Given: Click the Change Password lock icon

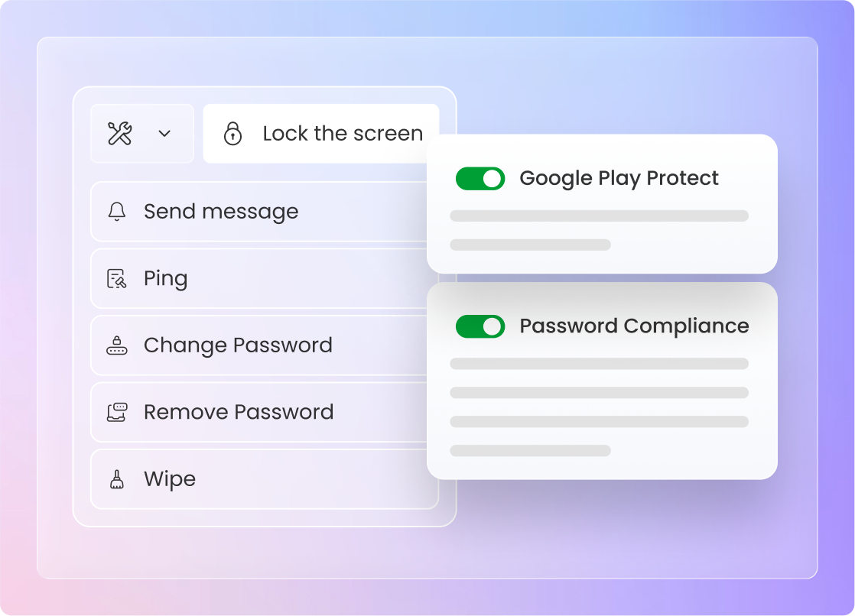Looking at the screenshot, I should [x=117, y=345].
